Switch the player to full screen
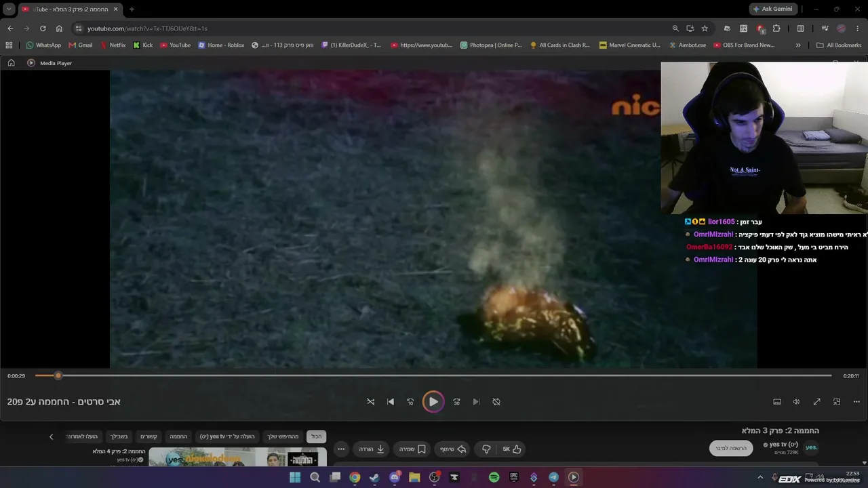 click(x=817, y=402)
